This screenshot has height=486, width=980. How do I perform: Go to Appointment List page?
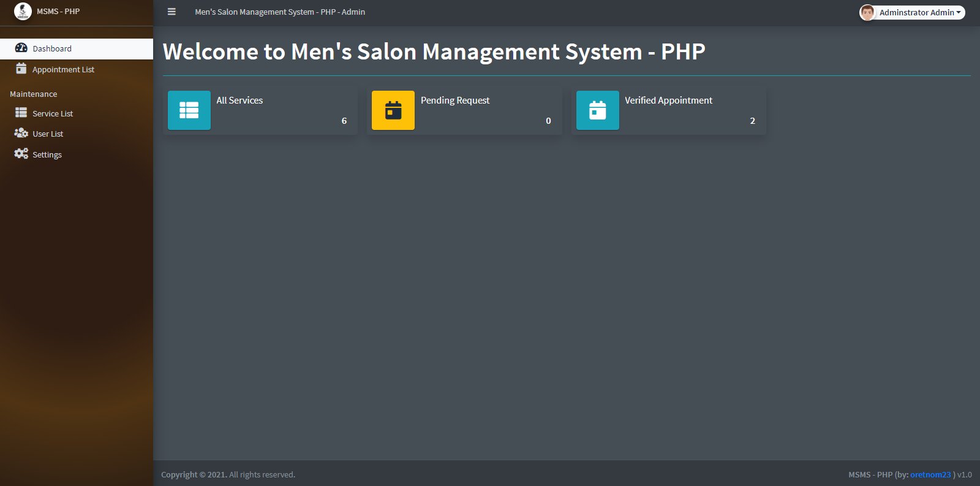(x=77, y=69)
